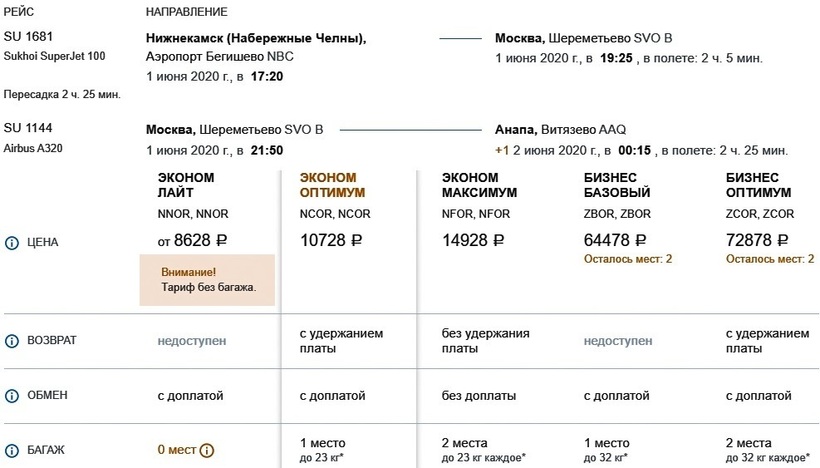820x468 pixels.
Task: Click 'Осталось мест: 2' under 64478 ₽
Action: point(627,259)
